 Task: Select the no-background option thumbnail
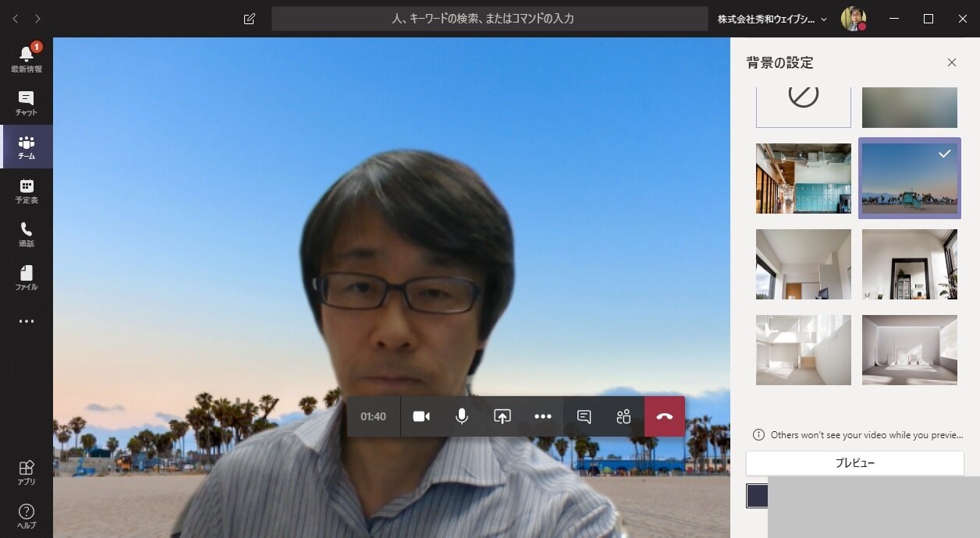803,106
